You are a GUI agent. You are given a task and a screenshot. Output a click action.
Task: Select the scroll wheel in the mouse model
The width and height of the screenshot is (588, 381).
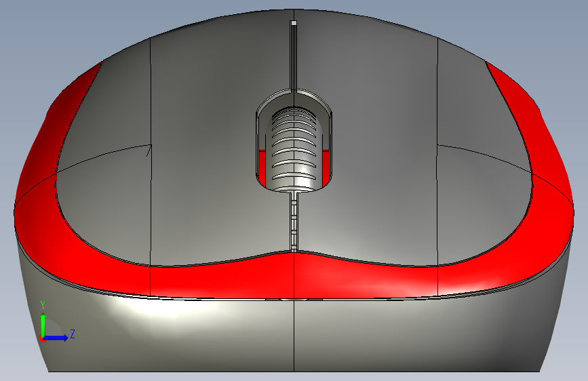point(294,149)
